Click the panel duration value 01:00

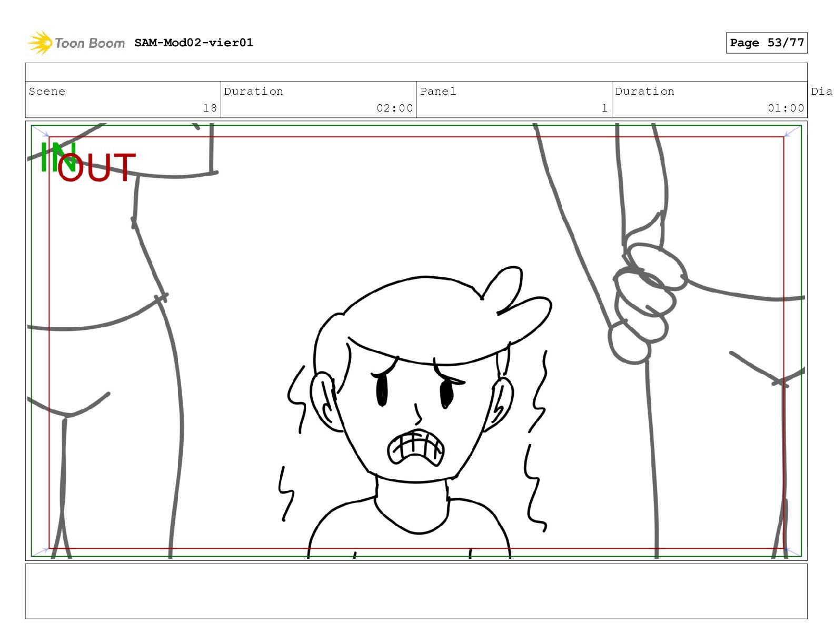click(x=786, y=108)
